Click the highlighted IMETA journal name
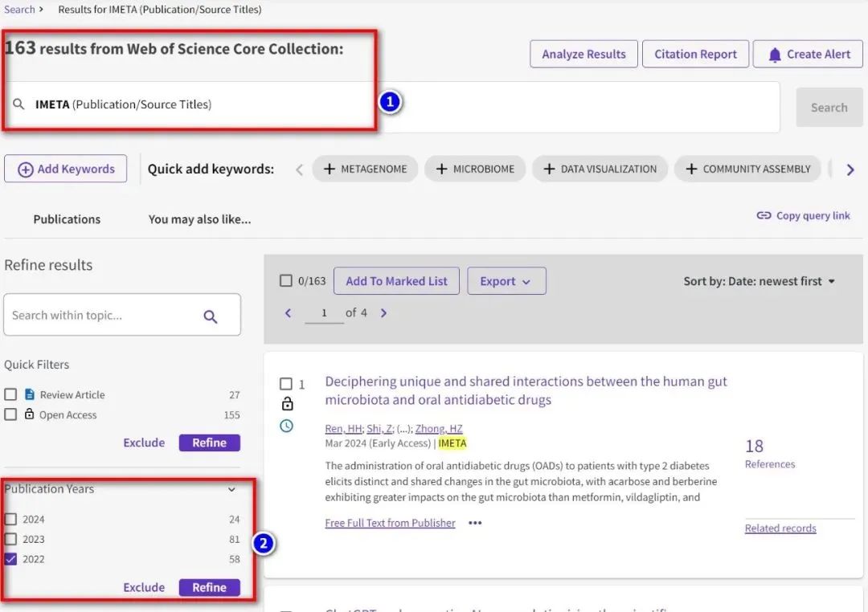 tap(452, 443)
